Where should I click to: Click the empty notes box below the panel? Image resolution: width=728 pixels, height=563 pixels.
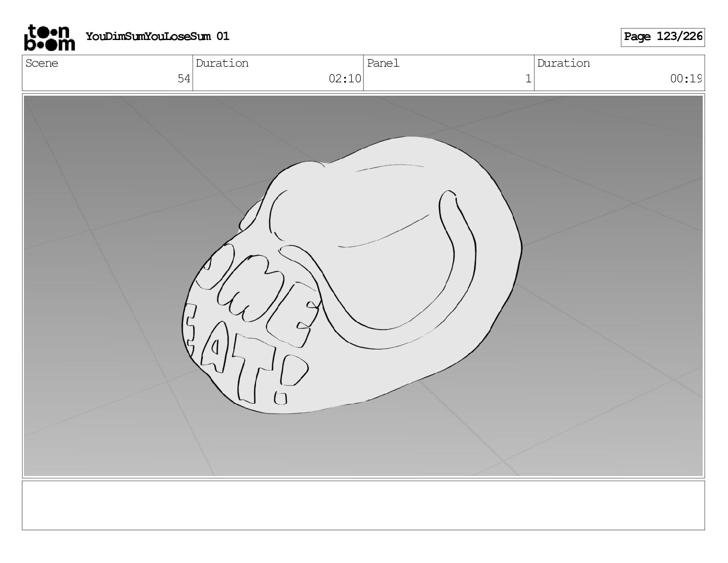point(363,505)
